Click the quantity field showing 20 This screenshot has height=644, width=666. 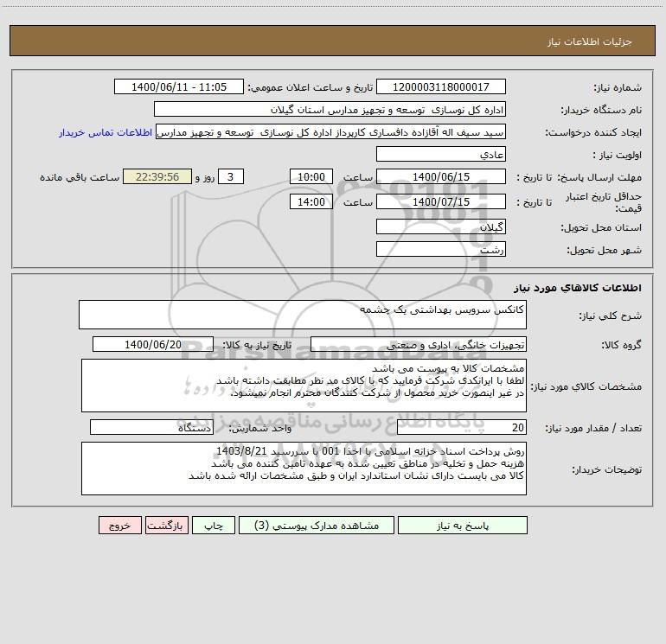(462, 427)
